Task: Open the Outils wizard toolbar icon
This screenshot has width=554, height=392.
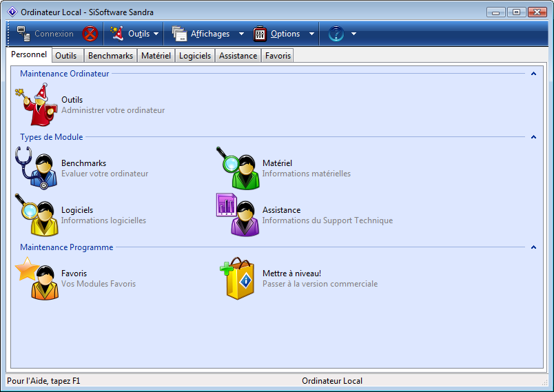Action: [x=117, y=34]
